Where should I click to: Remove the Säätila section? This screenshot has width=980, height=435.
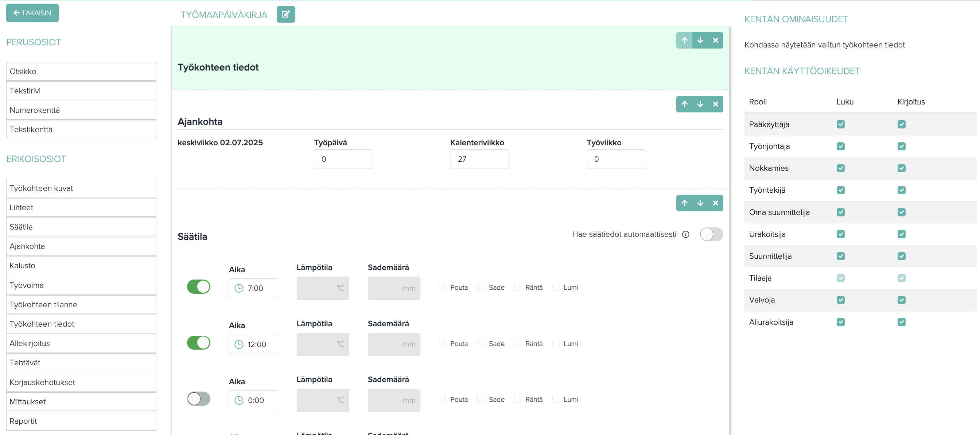715,203
